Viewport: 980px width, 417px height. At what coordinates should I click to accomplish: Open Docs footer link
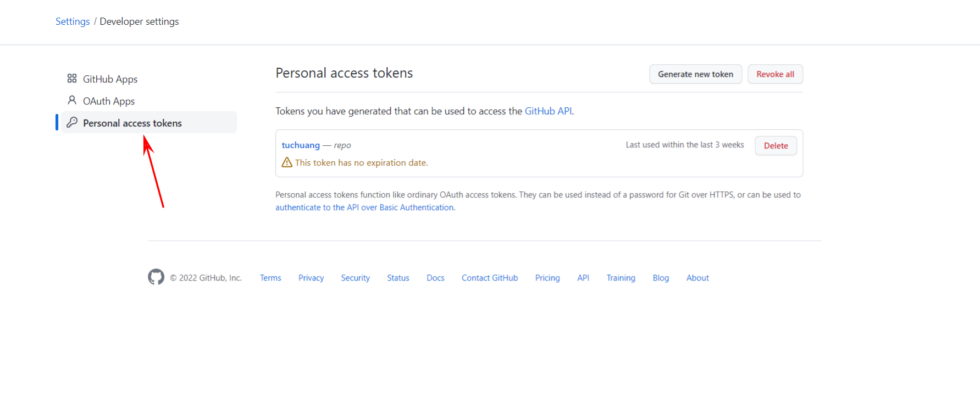pyautogui.click(x=435, y=278)
